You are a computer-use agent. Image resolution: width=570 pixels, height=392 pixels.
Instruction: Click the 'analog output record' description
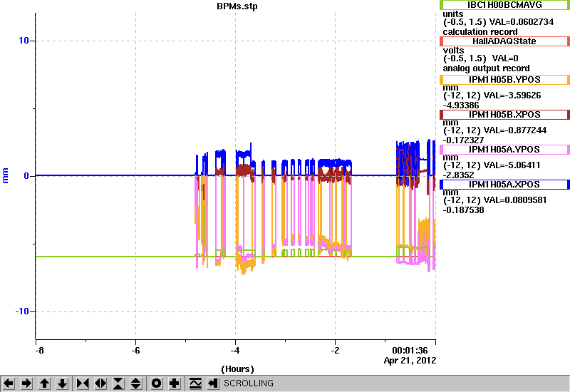(487, 68)
